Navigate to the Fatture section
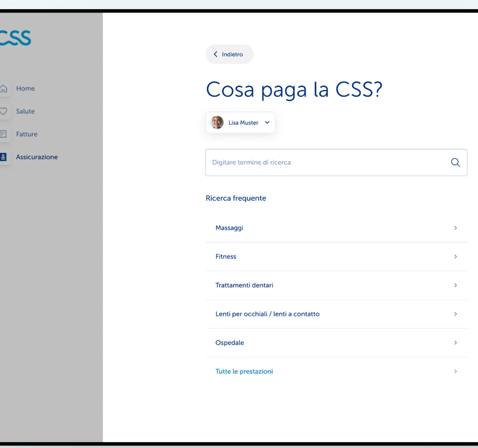 (x=27, y=134)
